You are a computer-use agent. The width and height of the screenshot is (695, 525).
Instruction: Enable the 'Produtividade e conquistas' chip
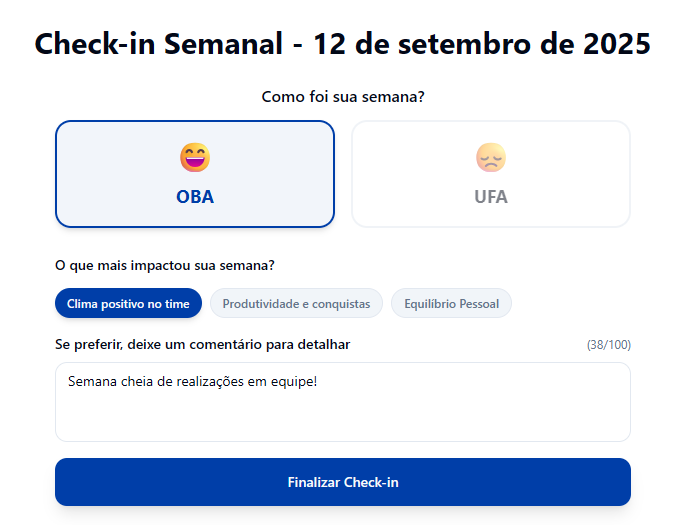coord(296,303)
